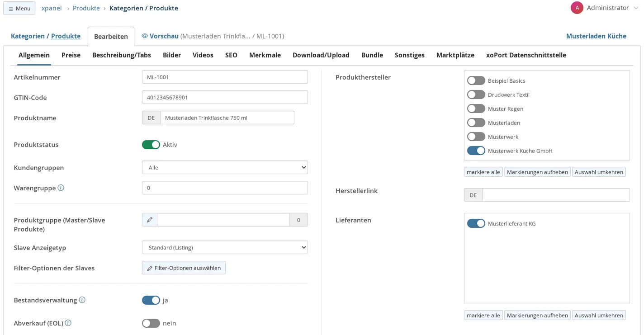644x335 pixels.
Task: Click the pencil icon for Produktgruppe
Action: coord(150,220)
